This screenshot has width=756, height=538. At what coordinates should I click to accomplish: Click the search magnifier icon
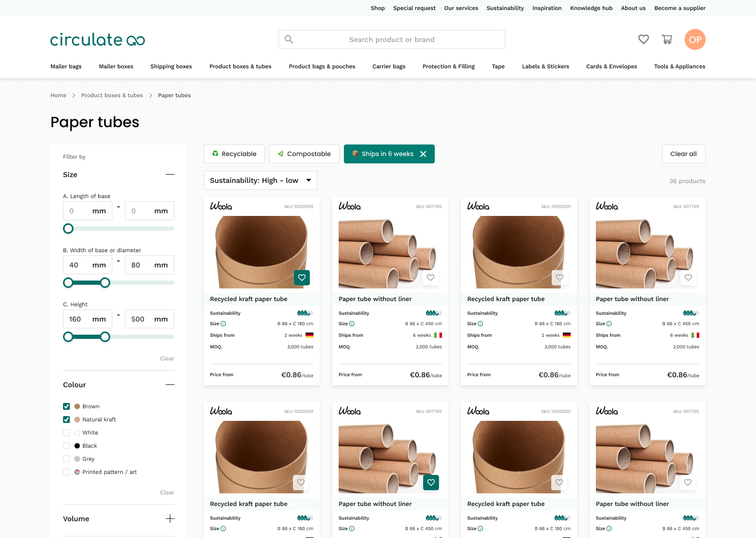click(289, 39)
